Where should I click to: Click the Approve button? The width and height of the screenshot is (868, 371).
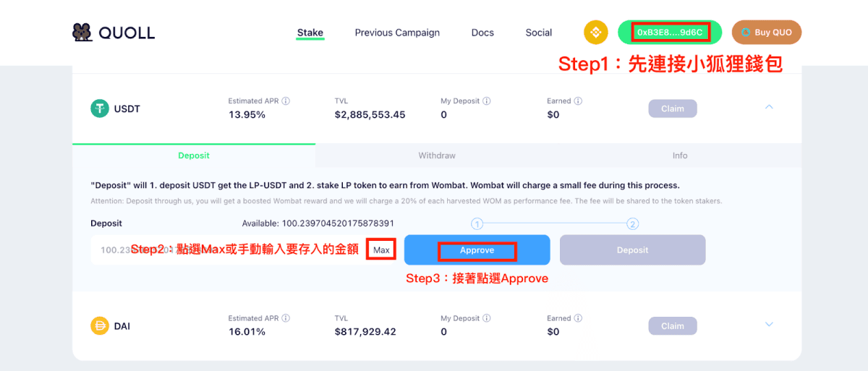[477, 250]
